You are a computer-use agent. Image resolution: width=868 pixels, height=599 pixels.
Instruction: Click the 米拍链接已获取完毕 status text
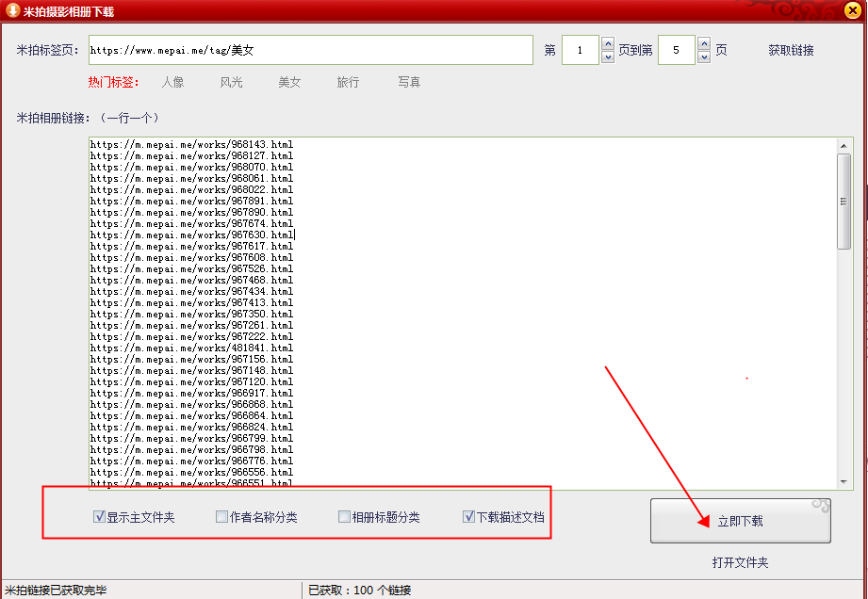tap(56, 591)
